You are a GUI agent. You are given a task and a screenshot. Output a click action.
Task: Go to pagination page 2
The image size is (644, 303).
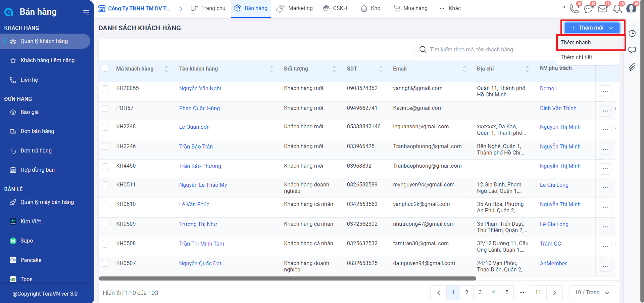[x=466, y=293]
